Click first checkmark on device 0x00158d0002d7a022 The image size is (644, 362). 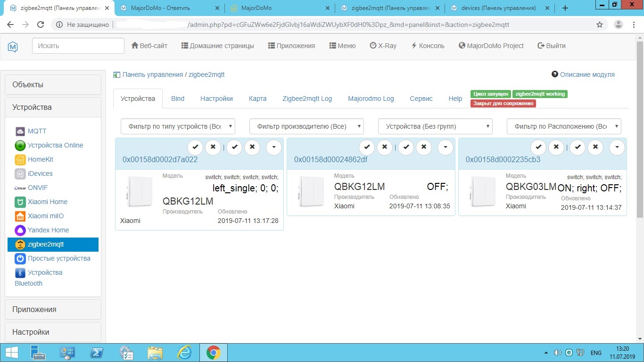click(x=195, y=147)
